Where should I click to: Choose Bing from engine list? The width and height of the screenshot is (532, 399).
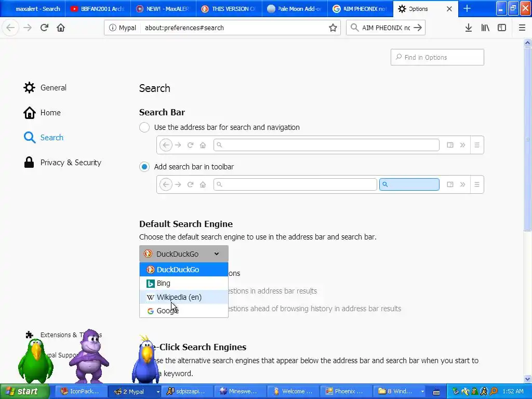183,283
